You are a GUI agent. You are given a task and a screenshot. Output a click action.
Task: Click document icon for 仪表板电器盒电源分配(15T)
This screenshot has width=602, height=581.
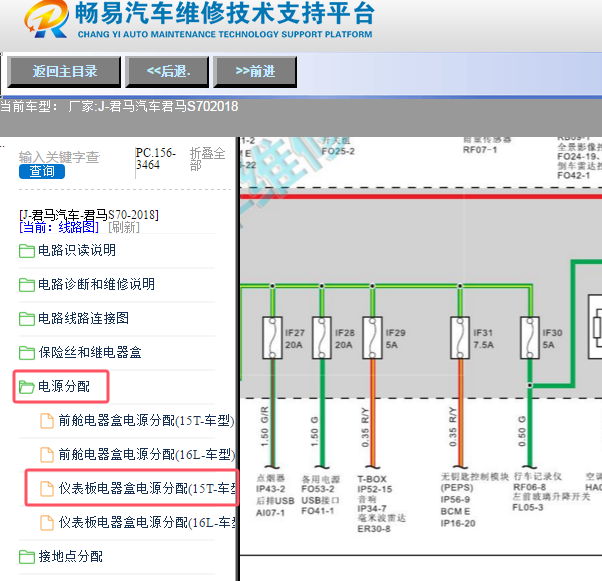tap(47, 489)
